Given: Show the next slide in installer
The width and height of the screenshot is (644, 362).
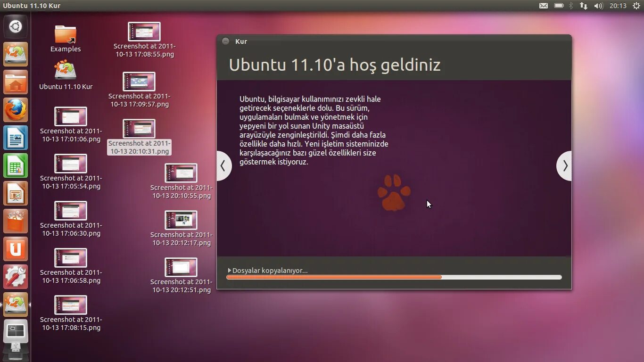Looking at the screenshot, I should (565, 165).
